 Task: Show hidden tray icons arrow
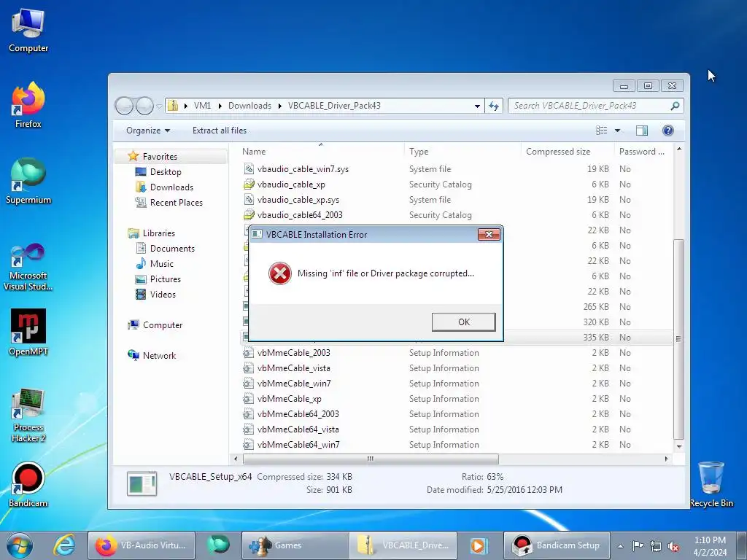620,546
